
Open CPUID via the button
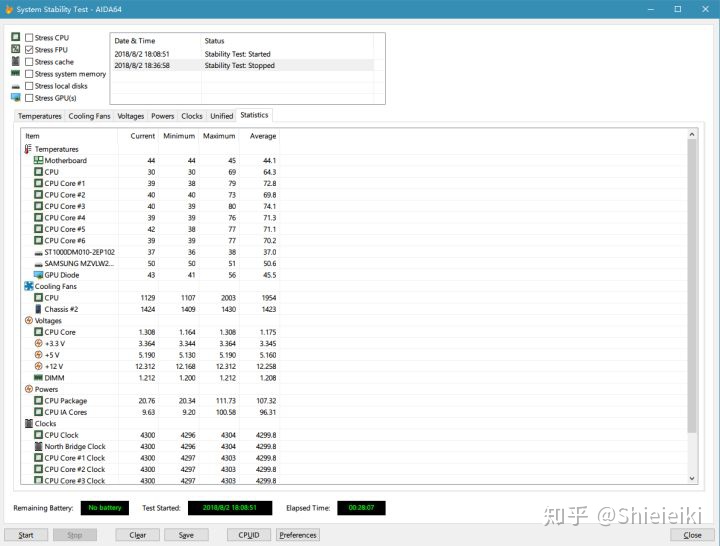tap(248, 535)
